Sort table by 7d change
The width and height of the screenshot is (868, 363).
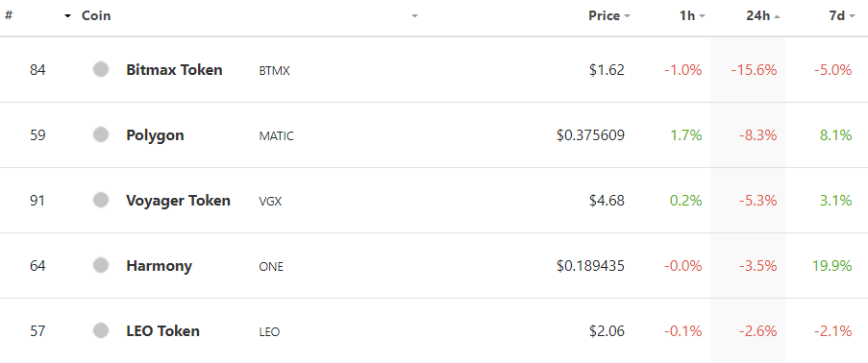click(842, 16)
